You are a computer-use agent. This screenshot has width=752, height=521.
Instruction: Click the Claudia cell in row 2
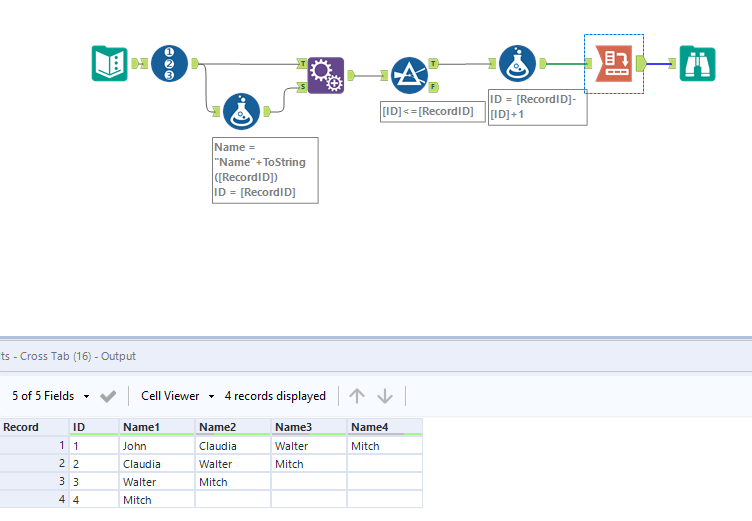point(157,464)
